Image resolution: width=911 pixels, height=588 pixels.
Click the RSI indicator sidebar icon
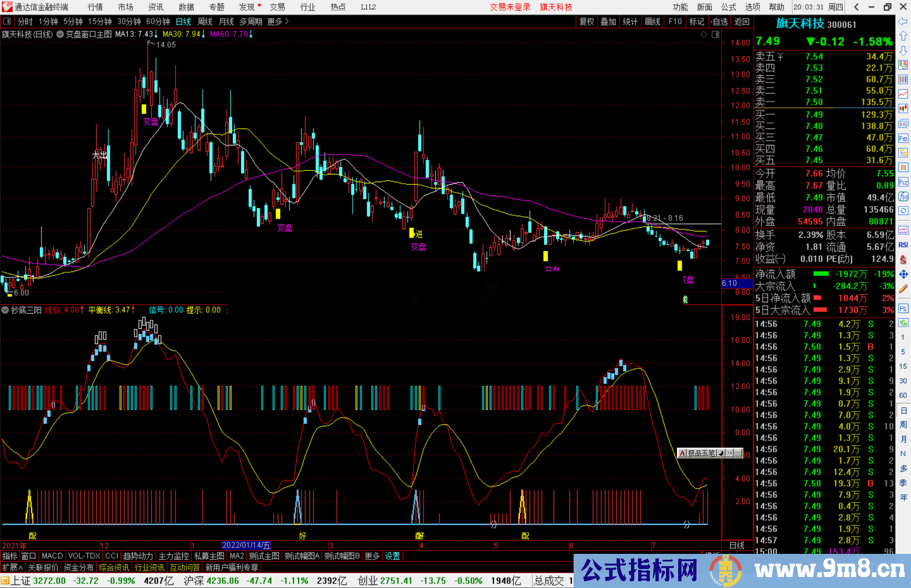(903, 245)
